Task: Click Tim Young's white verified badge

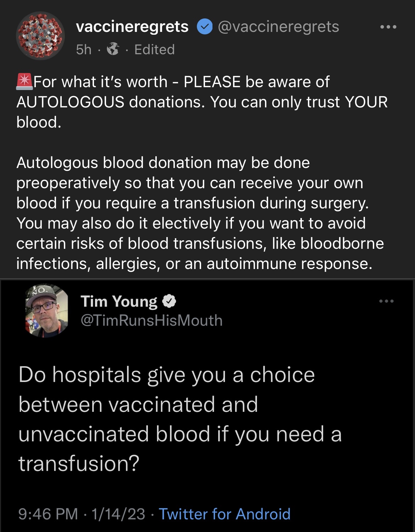Action: tap(169, 301)
